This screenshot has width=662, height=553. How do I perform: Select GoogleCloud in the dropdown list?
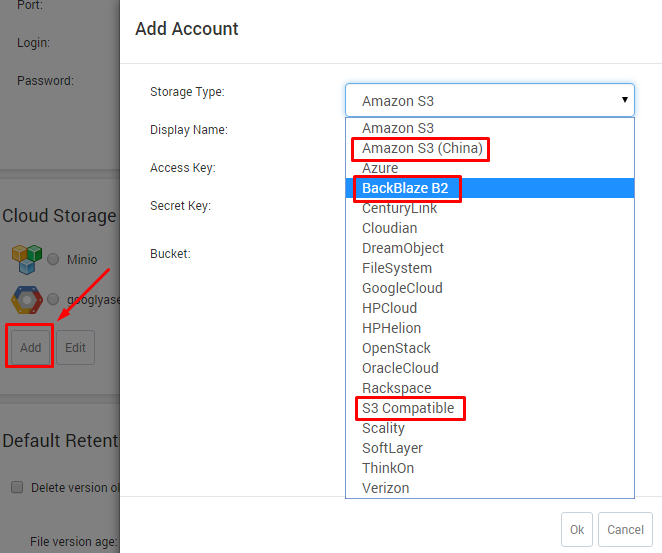pyautogui.click(x=402, y=288)
